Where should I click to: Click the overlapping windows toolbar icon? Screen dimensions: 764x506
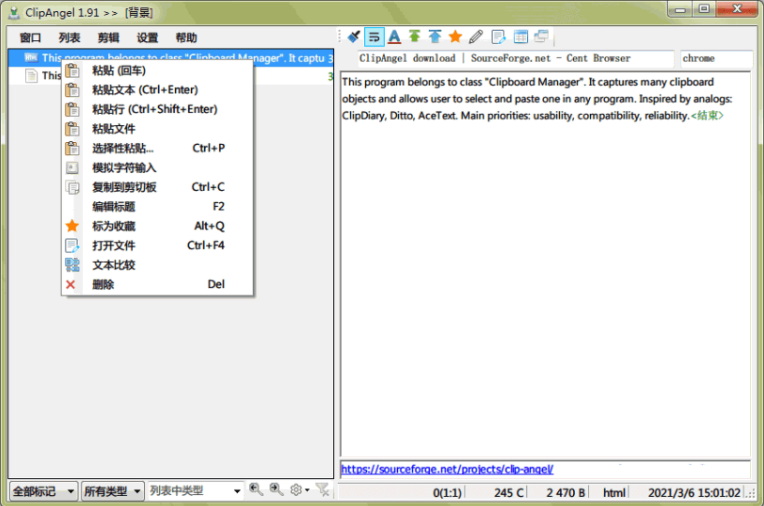click(541, 37)
